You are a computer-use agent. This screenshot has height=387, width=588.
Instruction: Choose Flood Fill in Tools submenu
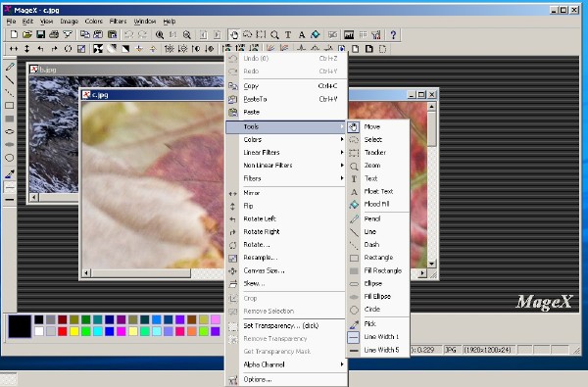[x=378, y=204]
